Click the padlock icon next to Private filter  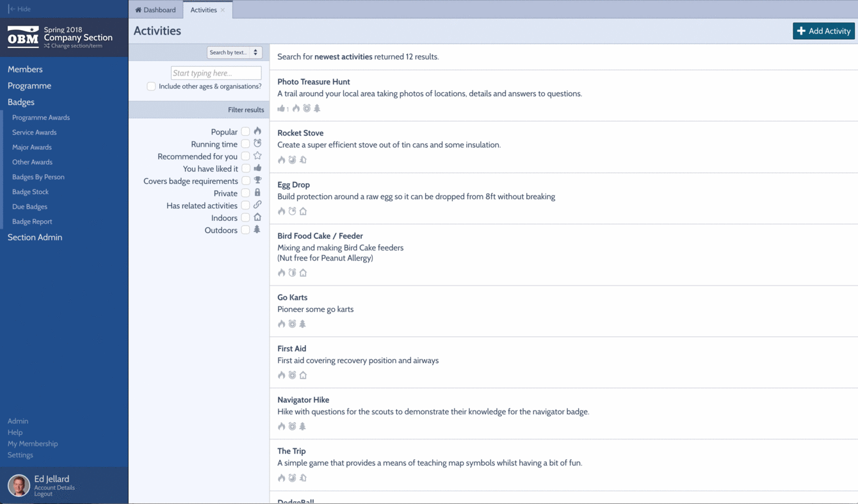point(257,193)
